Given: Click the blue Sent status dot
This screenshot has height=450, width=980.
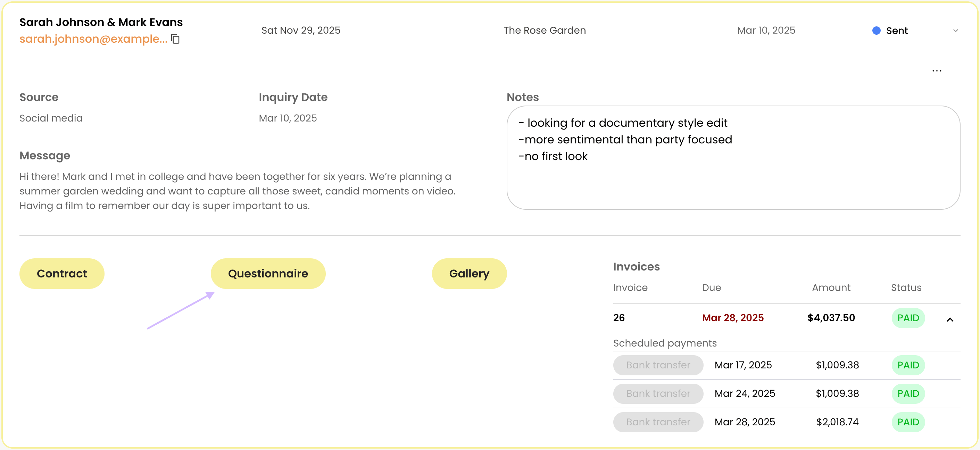Looking at the screenshot, I should click(876, 31).
